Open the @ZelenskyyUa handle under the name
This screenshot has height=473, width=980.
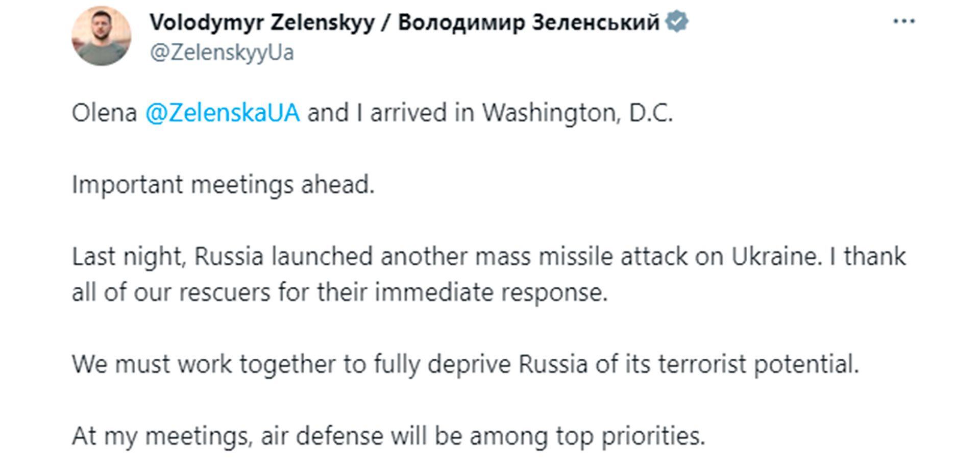click(x=222, y=53)
